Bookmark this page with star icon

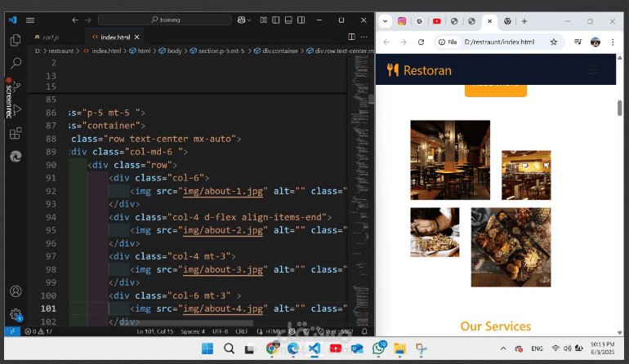(554, 42)
